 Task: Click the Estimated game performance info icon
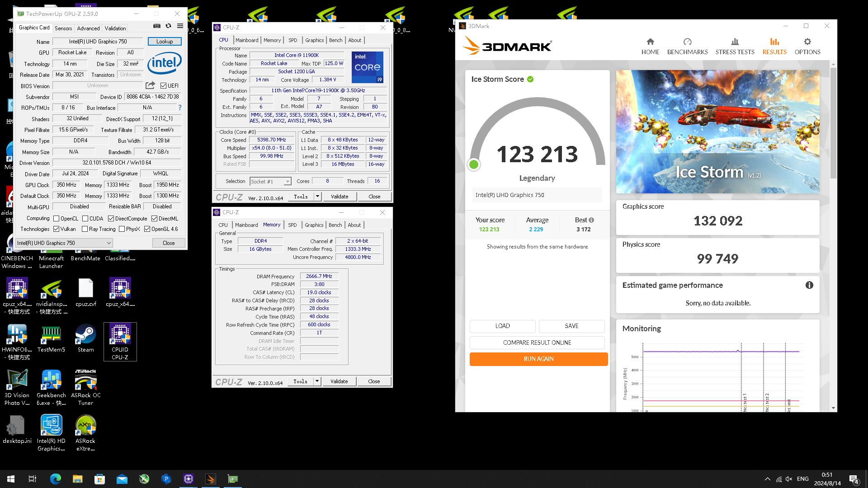(x=809, y=285)
